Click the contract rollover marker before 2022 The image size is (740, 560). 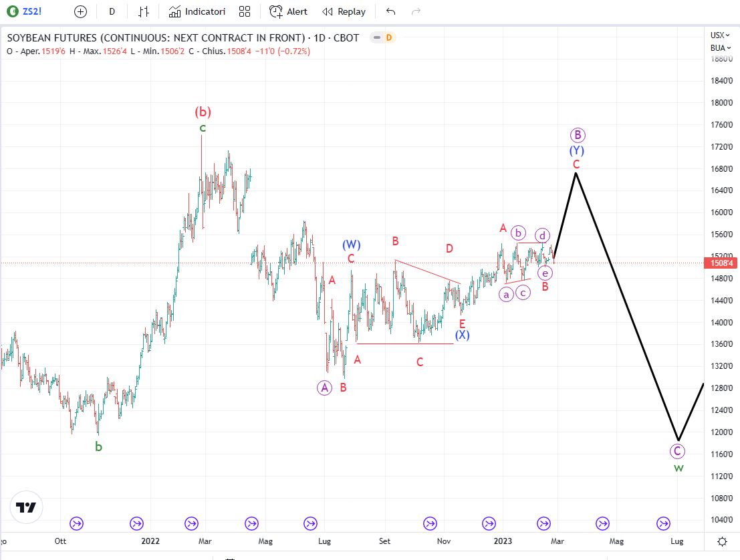136,523
